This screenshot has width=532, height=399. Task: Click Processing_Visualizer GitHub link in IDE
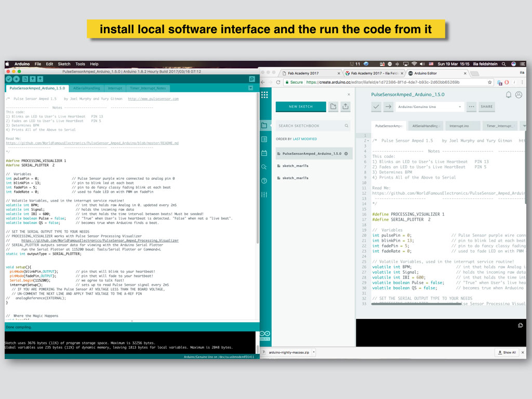(100, 241)
